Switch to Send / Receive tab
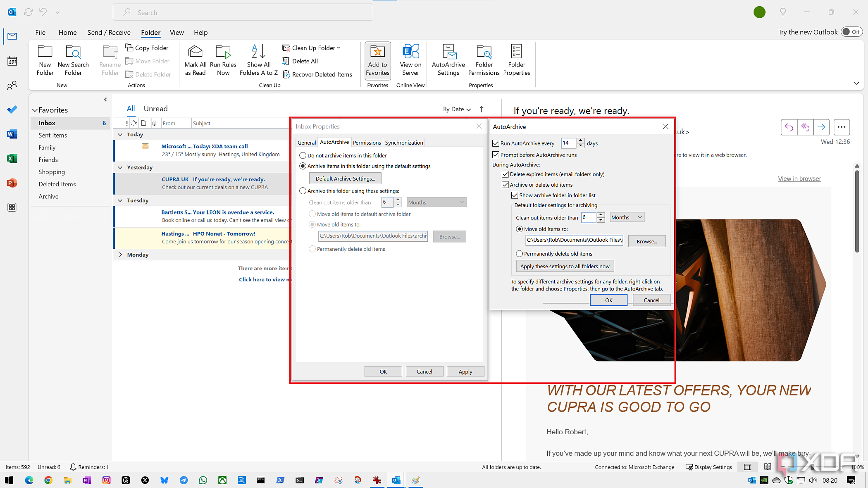 [109, 32]
